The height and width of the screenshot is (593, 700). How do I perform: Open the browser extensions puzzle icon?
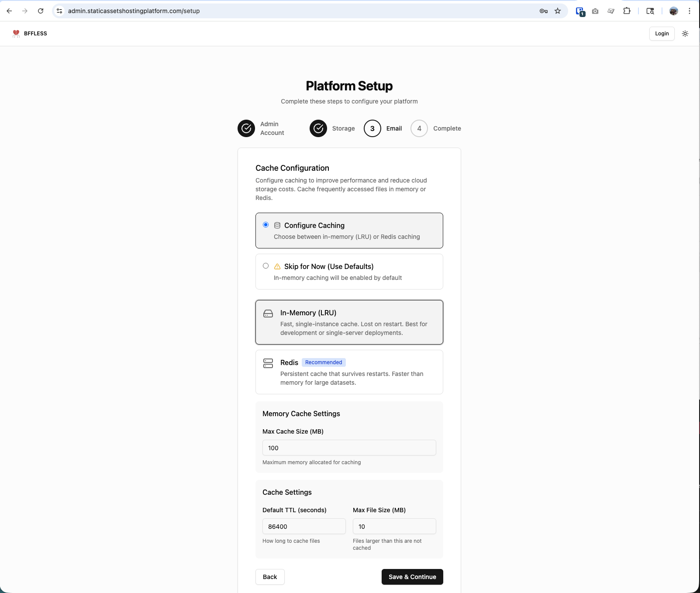pyautogui.click(x=627, y=11)
